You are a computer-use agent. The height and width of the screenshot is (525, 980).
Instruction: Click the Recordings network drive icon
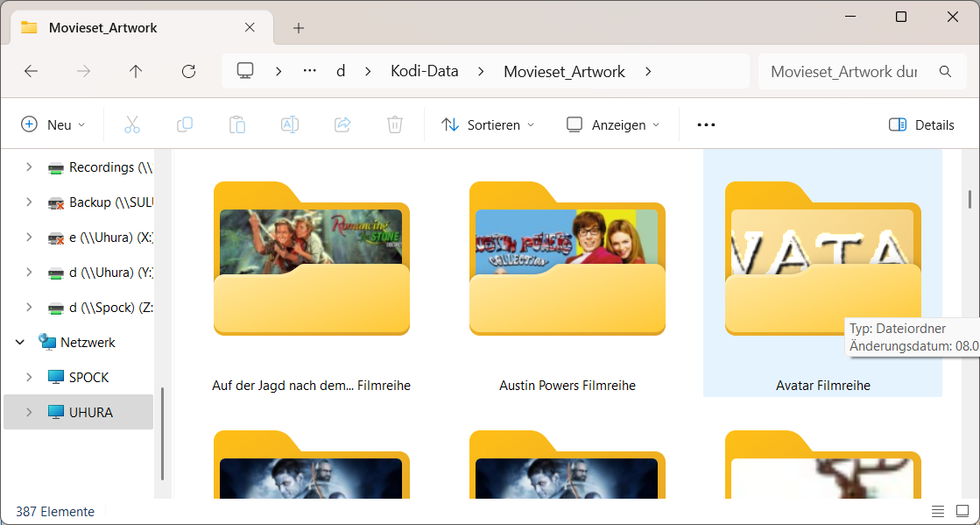pyautogui.click(x=56, y=167)
